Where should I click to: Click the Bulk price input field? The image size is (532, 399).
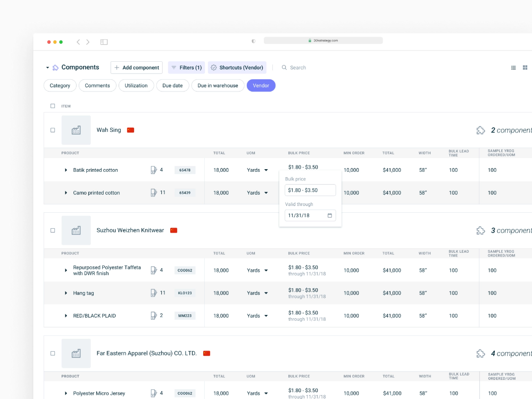click(310, 190)
